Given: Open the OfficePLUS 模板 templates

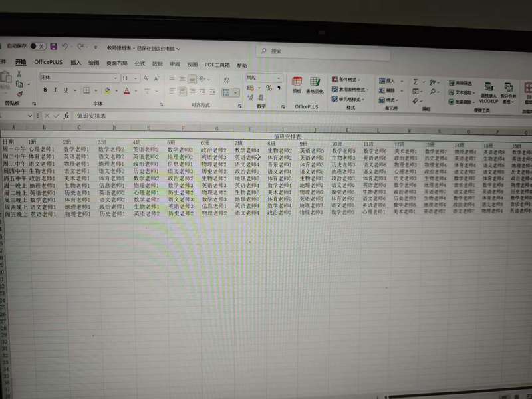Looking at the screenshot, I should click(297, 85).
